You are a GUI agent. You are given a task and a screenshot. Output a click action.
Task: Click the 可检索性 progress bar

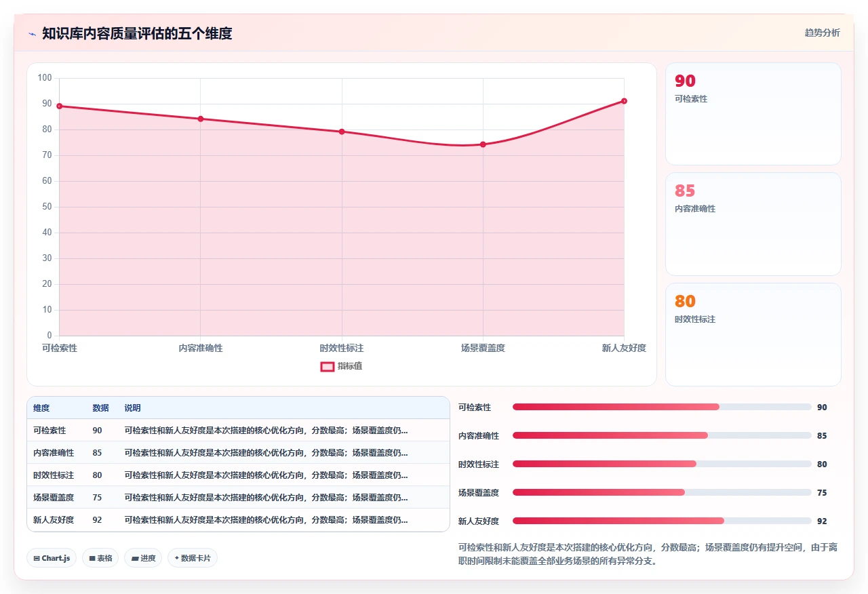click(662, 407)
